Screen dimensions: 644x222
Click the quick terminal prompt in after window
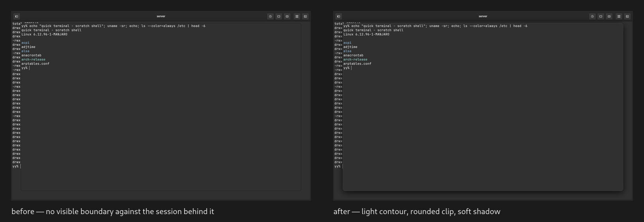click(347, 68)
